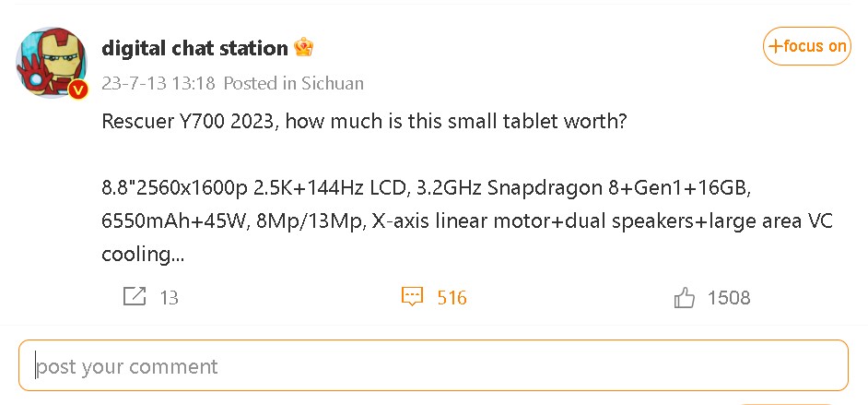Click the plus sign in focus on
The image size is (868, 405).
point(776,46)
